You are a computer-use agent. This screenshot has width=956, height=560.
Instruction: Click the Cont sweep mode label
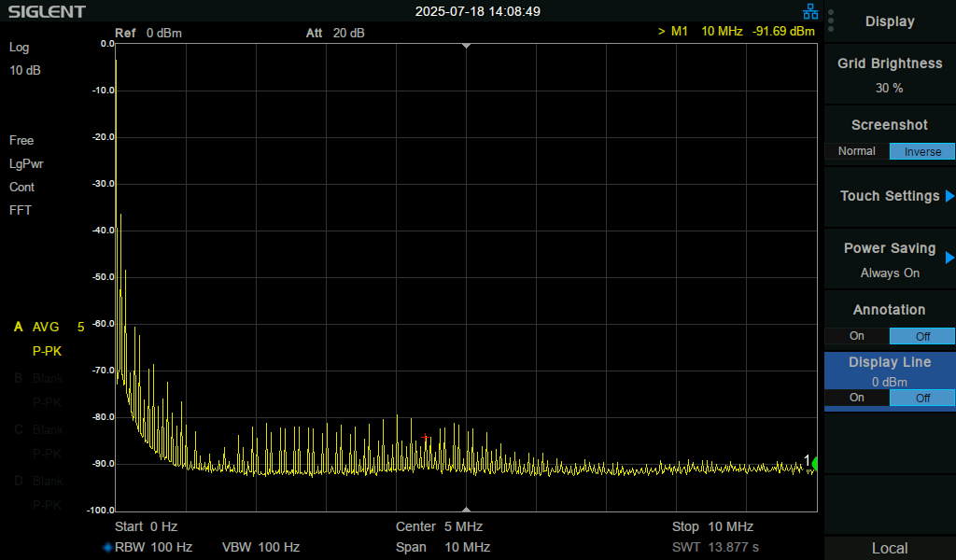(x=22, y=187)
